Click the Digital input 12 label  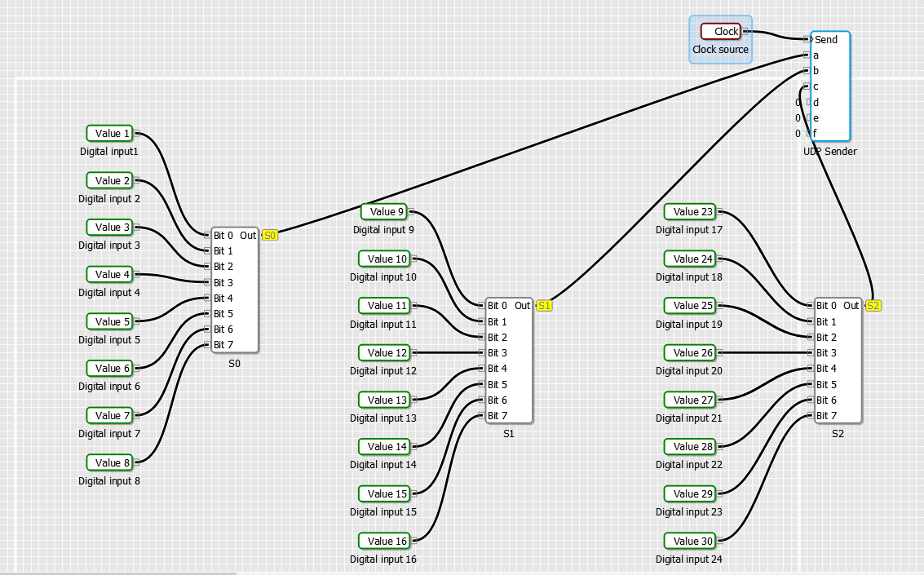click(x=383, y=370)
